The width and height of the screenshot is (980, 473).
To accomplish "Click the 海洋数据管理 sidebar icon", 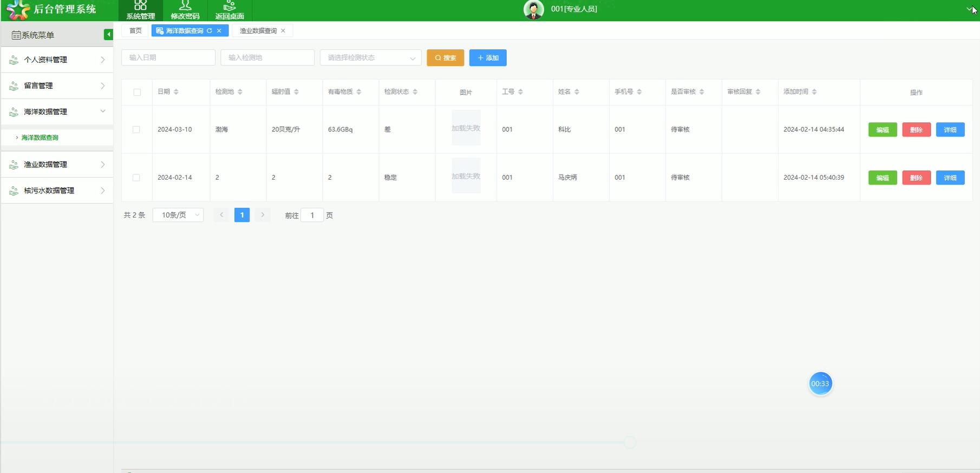I will 14,112.
